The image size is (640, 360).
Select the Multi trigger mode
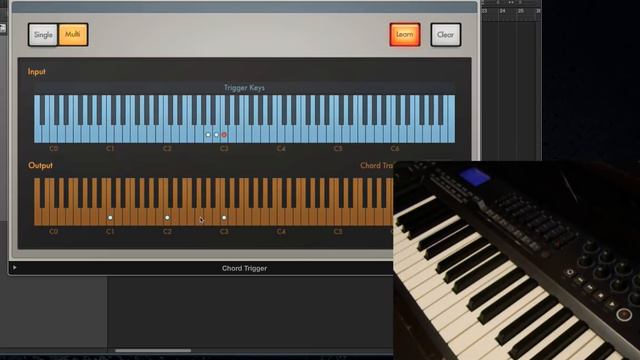[x=73, y=35]
